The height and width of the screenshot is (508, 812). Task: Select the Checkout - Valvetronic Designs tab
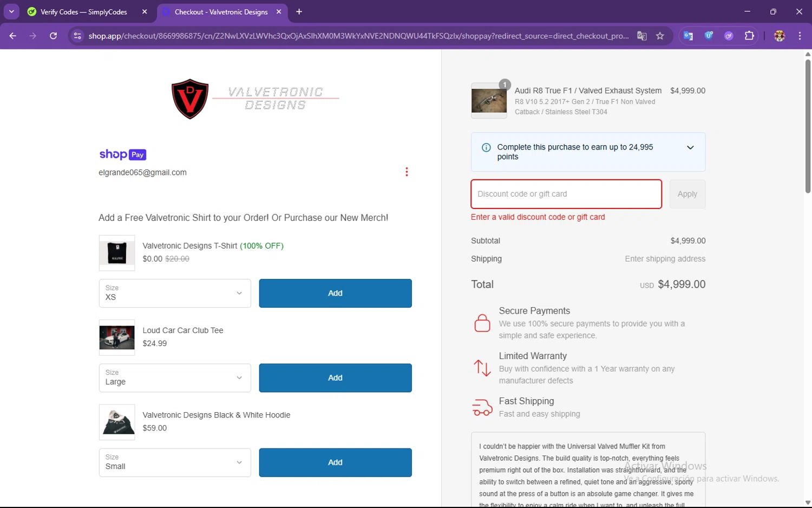click(x=221, y=11)
